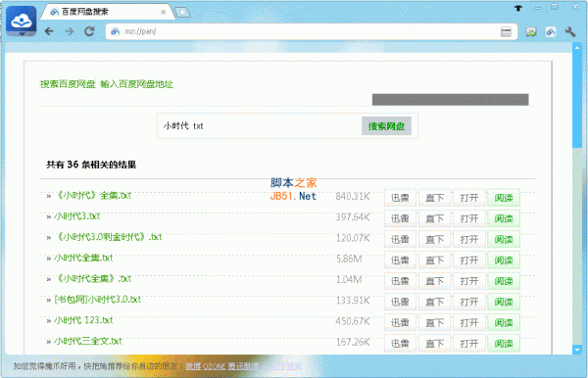Click 迅雷 for 《小时代》全集.txt
The width and height of the screenshot is (588, 378).
(x=400, y=198)
